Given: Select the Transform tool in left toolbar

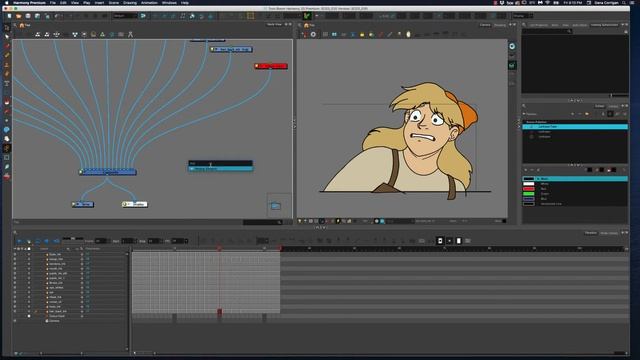Looking at the screenshot, I should [7, 28].
